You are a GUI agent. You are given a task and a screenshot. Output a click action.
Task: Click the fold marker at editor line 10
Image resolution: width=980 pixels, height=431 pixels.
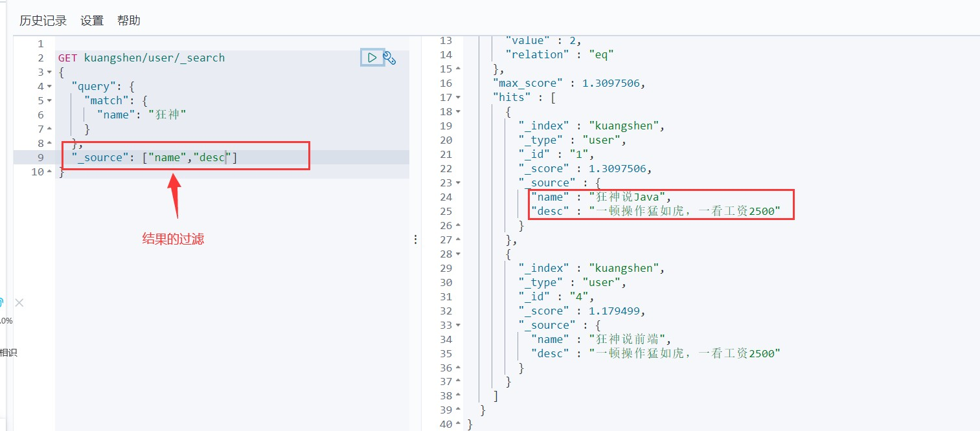49,172
